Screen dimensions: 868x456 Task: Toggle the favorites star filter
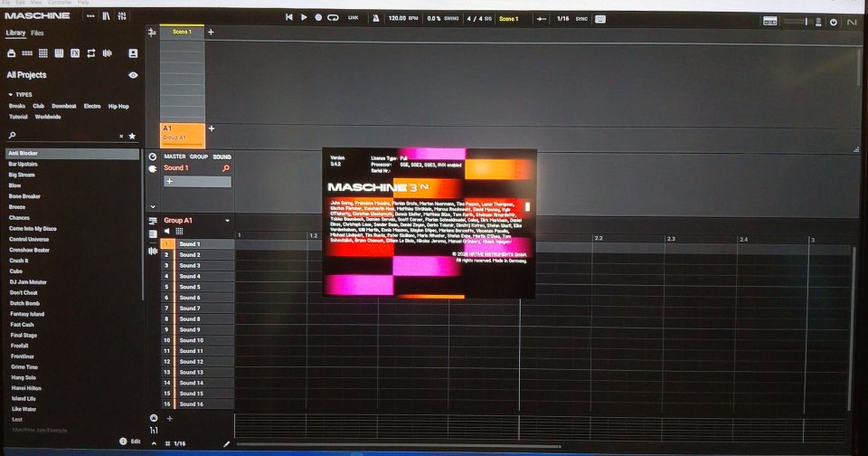click(x=132, y=136)
